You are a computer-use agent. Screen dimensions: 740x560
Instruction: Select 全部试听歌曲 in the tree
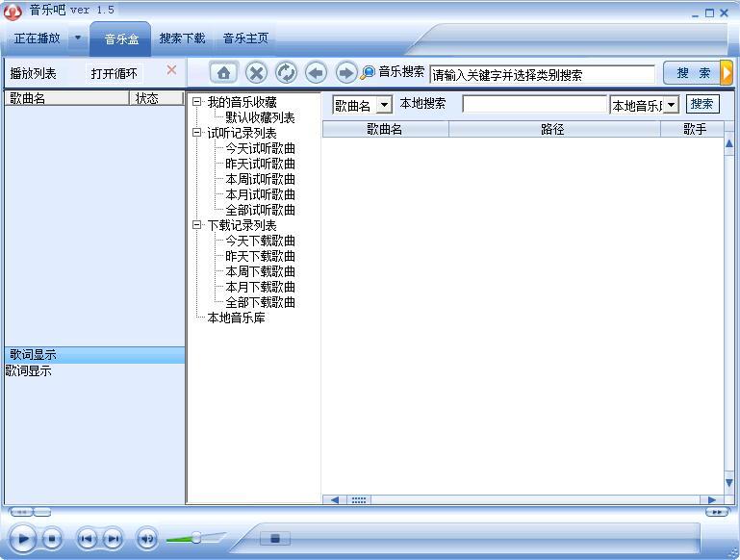pos(260,210)
